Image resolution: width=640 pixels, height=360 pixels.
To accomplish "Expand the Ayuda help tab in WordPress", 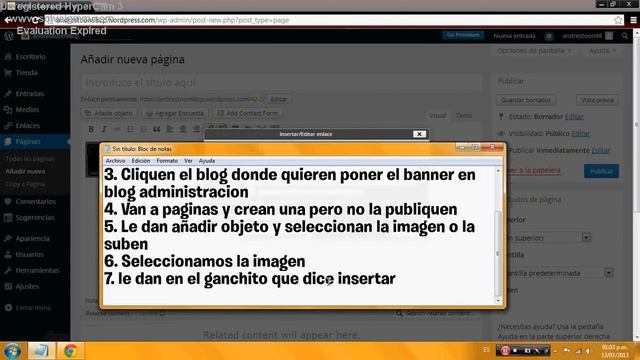I will 602,51.
